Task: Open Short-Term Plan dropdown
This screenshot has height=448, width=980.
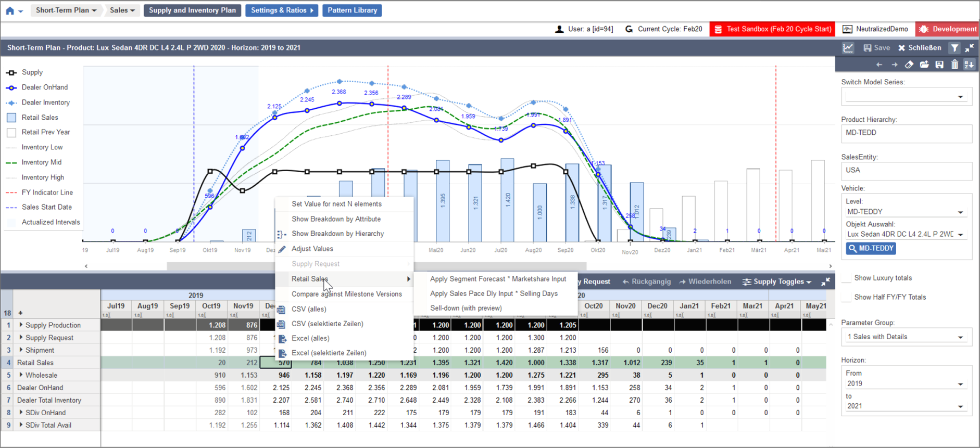Action: pos(66,10)
